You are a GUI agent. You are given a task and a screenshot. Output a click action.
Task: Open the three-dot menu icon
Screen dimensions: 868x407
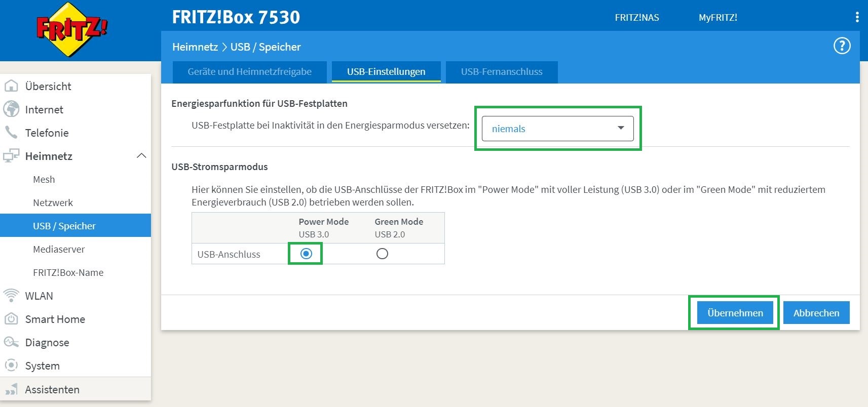pos(857,17)
